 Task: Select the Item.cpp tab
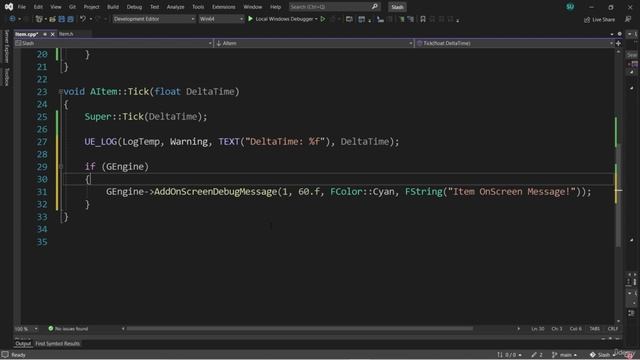[27, 34]
